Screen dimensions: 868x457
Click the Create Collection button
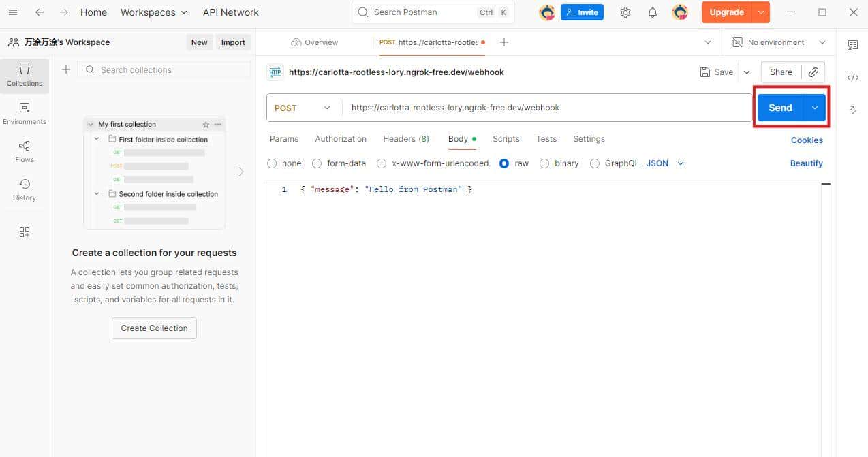coord(154,328)
